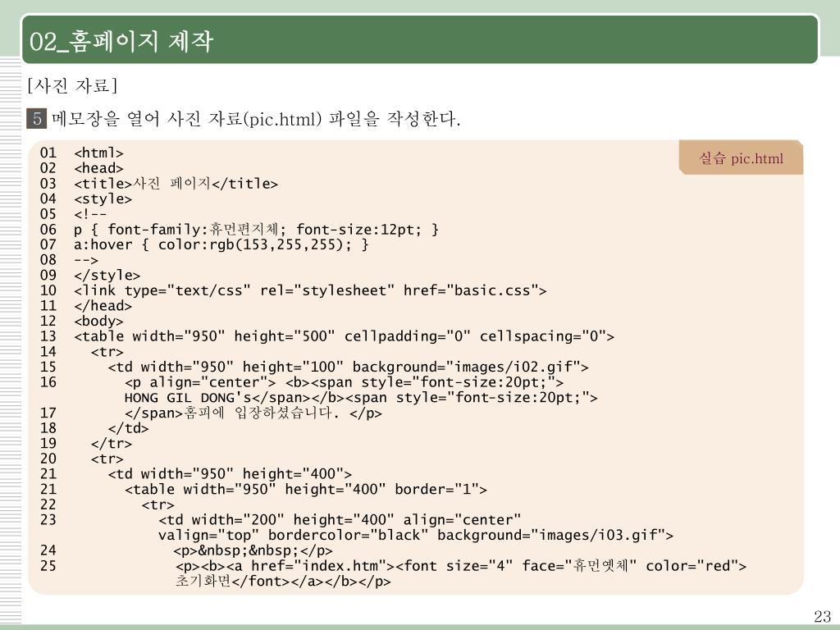This screenshot has width=840, height=630.
Task: Click the "실습 pic.html" label tab
Action: click(x=741, y=158)
